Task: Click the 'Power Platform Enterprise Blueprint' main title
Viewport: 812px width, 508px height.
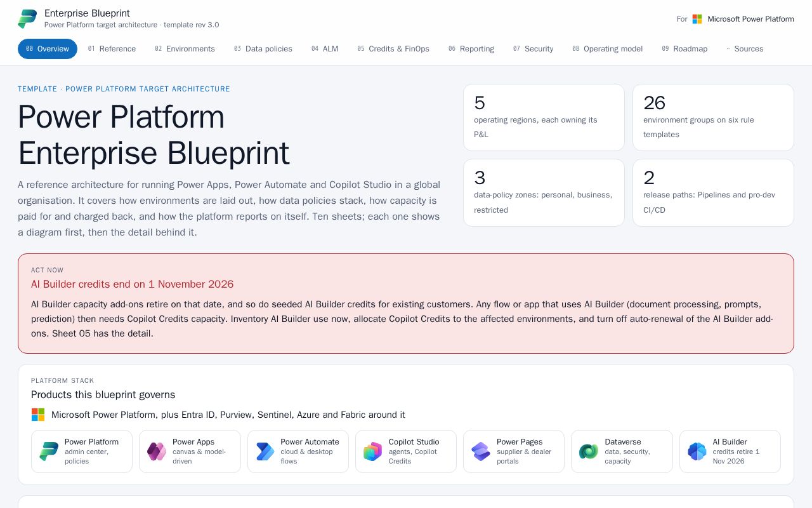Action: pos(154,135)
